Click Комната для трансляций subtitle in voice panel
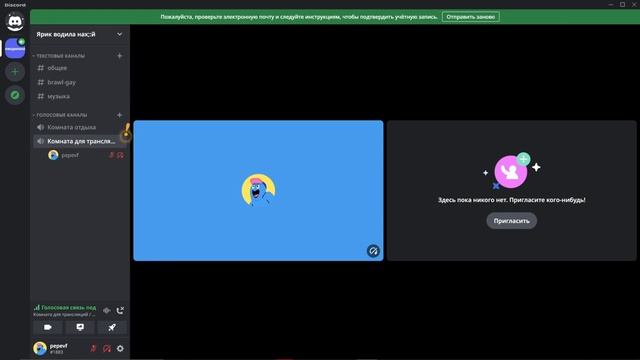The height and width of the screenshot is (360, 640). pyautogui.click(x=64, y=315)
